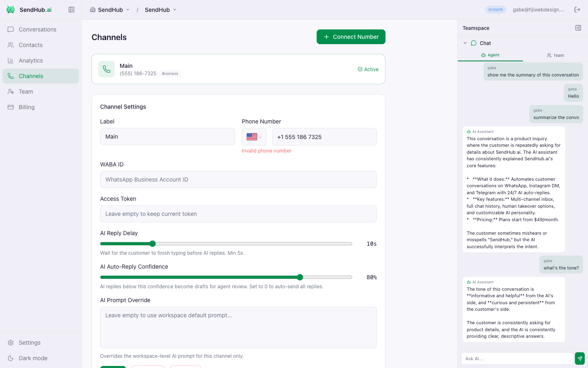Open Settings in the sidebar
The image size is (588, 368).
[x=41, y=343]
